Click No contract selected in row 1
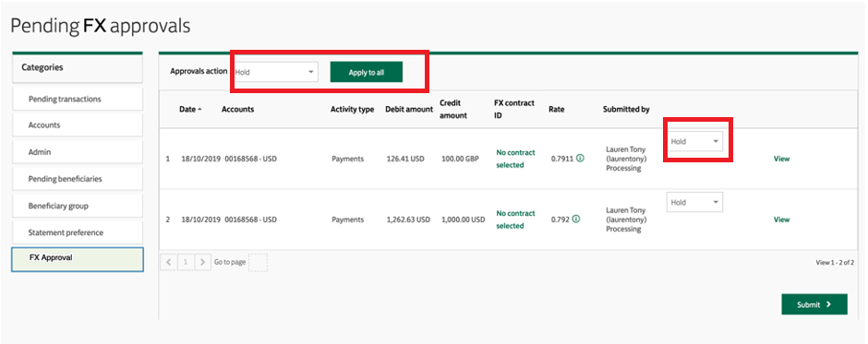This screenshot has height=344, width=868. tap(515, 159)
